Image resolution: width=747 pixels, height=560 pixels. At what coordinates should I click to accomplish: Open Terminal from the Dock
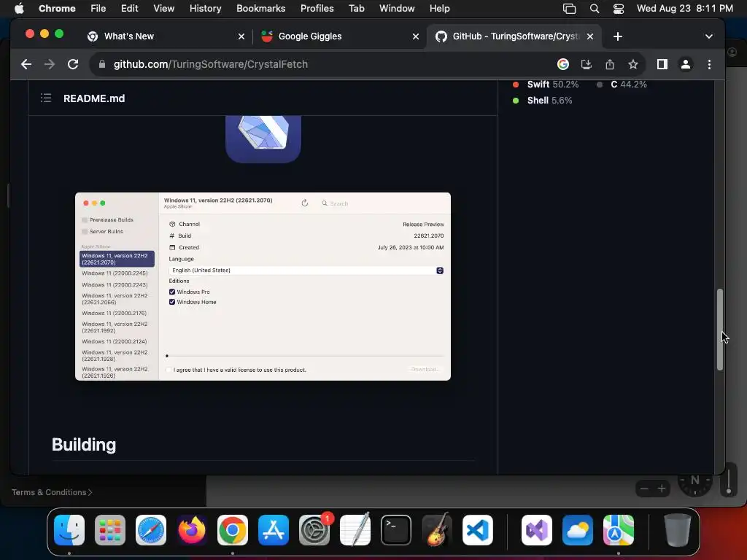(x=396, y=530)
